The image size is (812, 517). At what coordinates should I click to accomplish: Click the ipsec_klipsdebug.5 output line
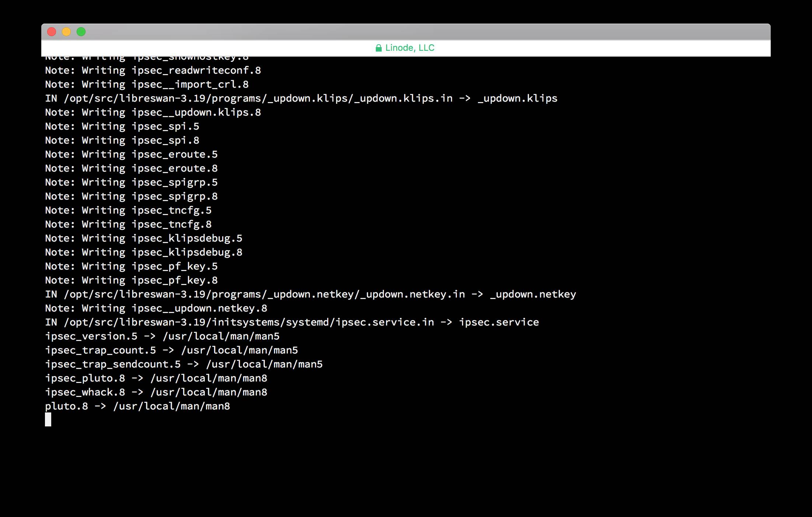pos(144,238)
